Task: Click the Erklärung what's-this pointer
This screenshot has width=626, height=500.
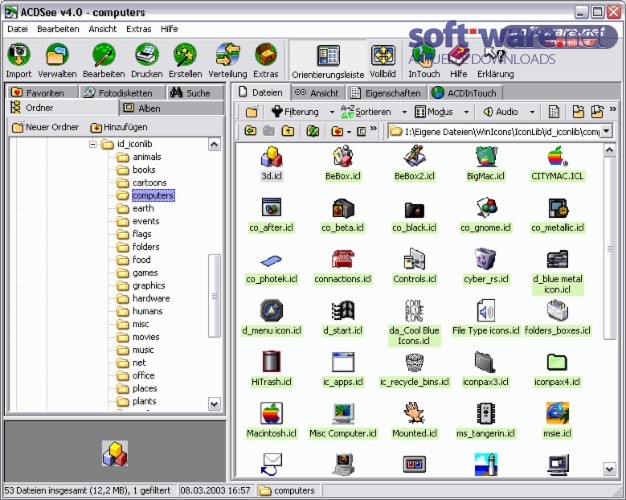Action: pyautogui.click(x=495, y=61)
